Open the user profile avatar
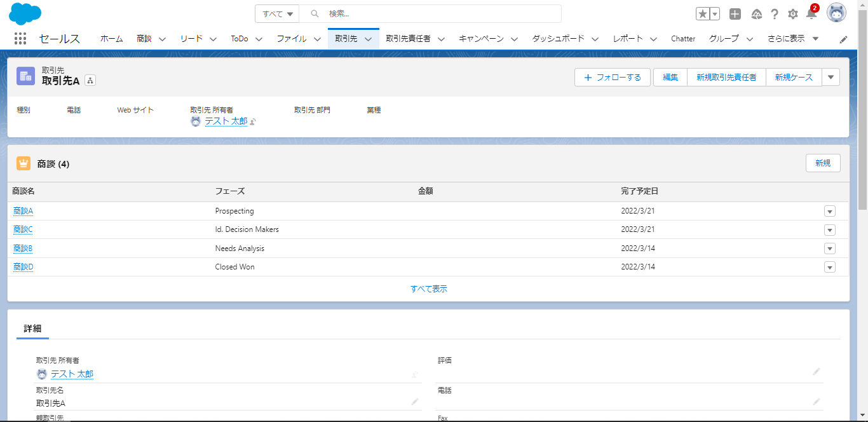The image size is (868, 422). click(836, 13)
